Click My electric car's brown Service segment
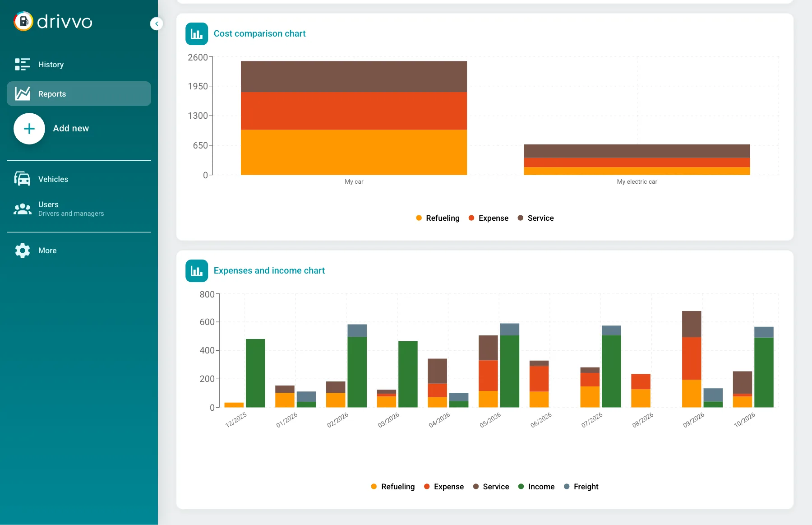 point(637,151)
